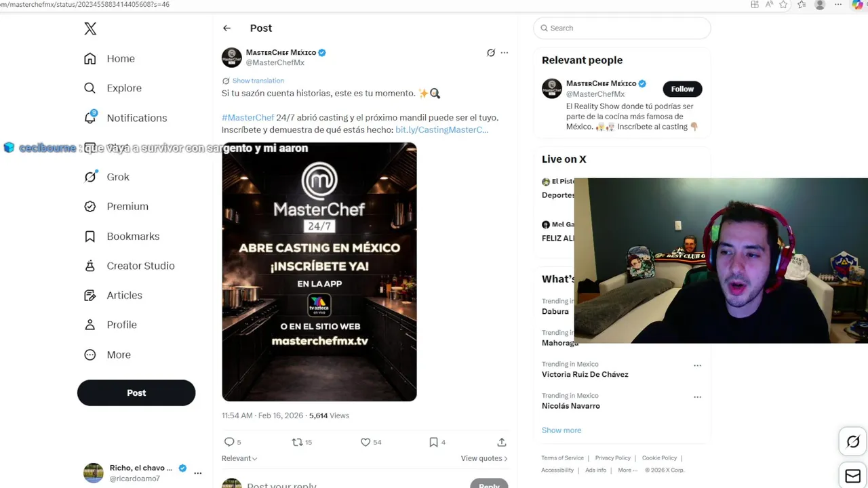Open Bookmarks in the sidebar

click(x=133, y=237)
